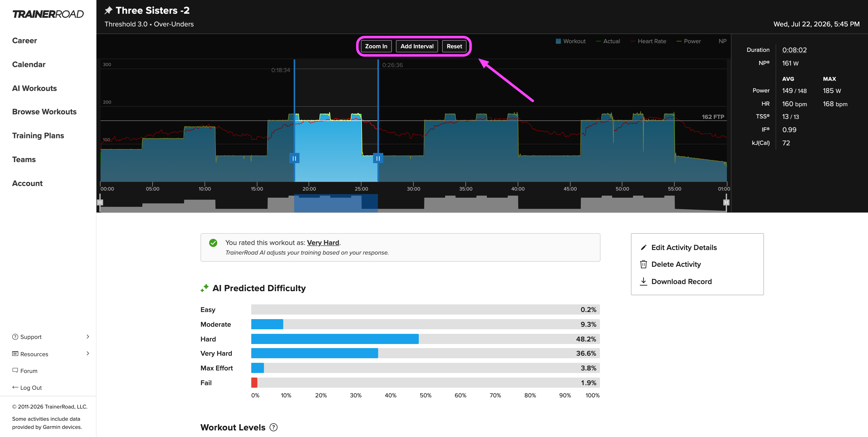
Task: Click the highlighted blue region in the overview strip
Action: [336, 203]
